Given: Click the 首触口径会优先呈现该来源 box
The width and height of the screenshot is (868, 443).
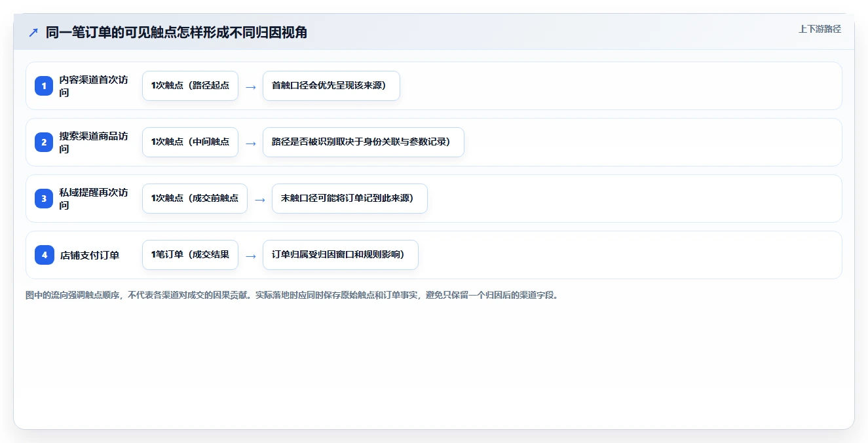Looking at the screenshot, I should click(331, 86).
